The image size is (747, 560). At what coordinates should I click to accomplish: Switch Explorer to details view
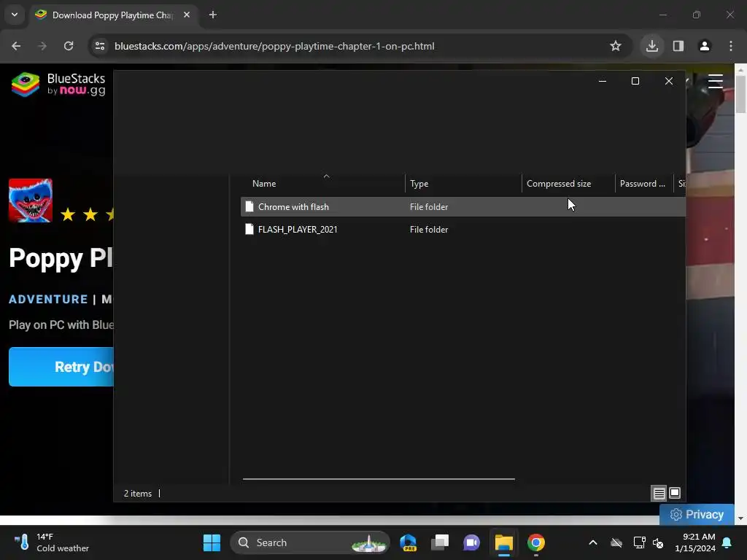pyautogui.click(x=659, y=494)
